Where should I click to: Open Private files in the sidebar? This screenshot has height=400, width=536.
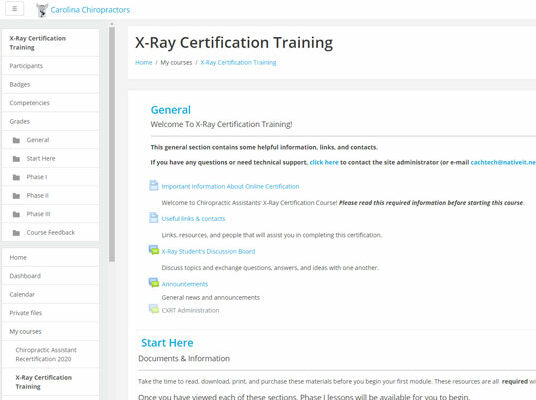51,313
